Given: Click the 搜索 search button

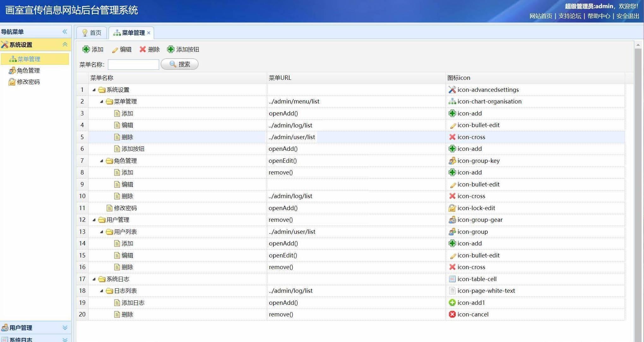Looking at the screenshot, I should [x=180, y=64].
